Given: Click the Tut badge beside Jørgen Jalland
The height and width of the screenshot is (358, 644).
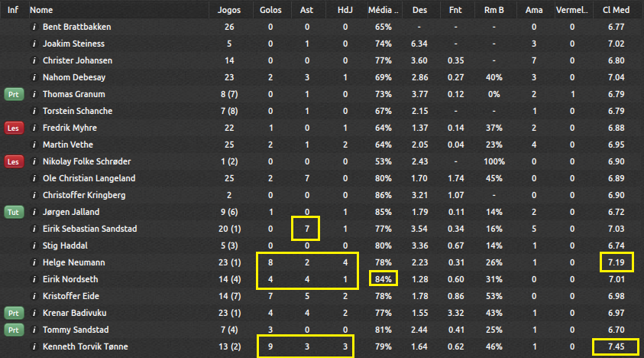Looking at the screenshot, I should [x=13, y=212].
